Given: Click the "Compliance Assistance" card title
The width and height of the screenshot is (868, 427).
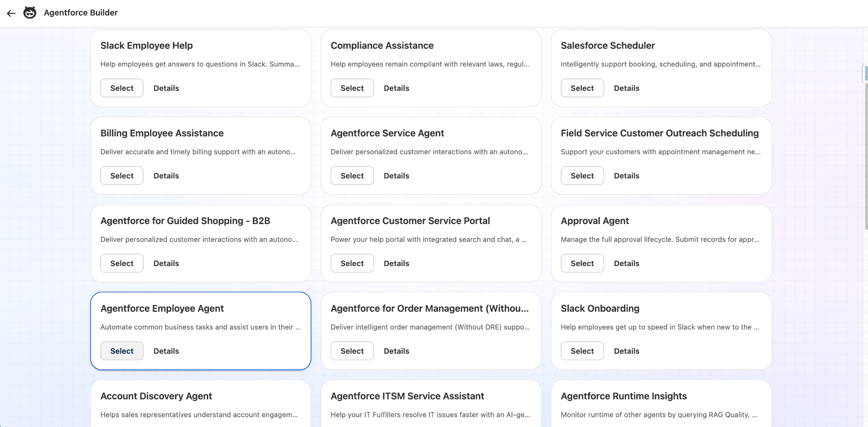Looking at the screenshot, I should pos(382,46).
